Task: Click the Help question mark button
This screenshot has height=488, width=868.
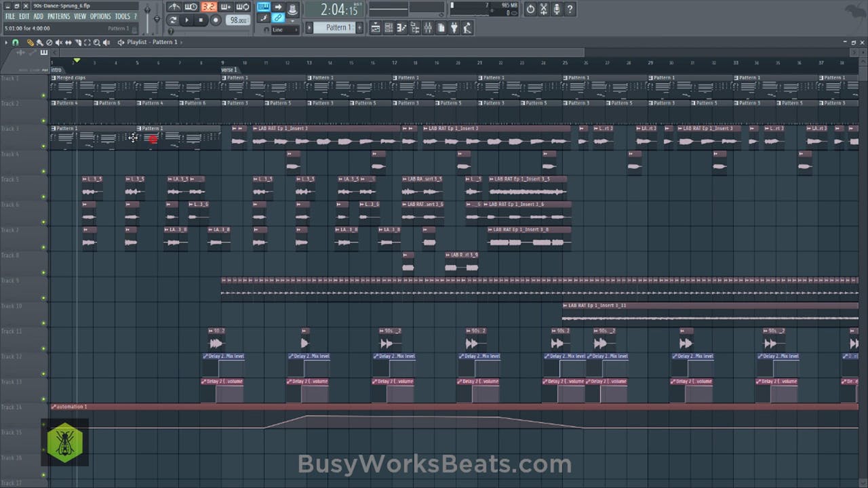Action: [570, 8]
